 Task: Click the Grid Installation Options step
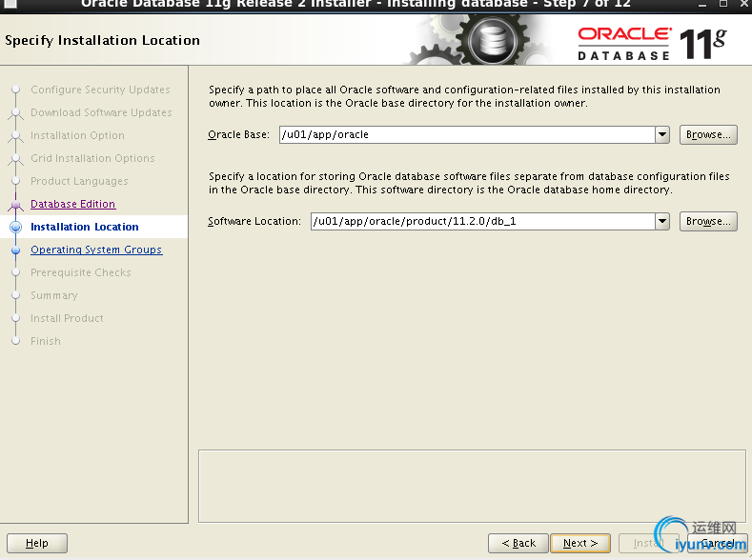coord(92,158)
